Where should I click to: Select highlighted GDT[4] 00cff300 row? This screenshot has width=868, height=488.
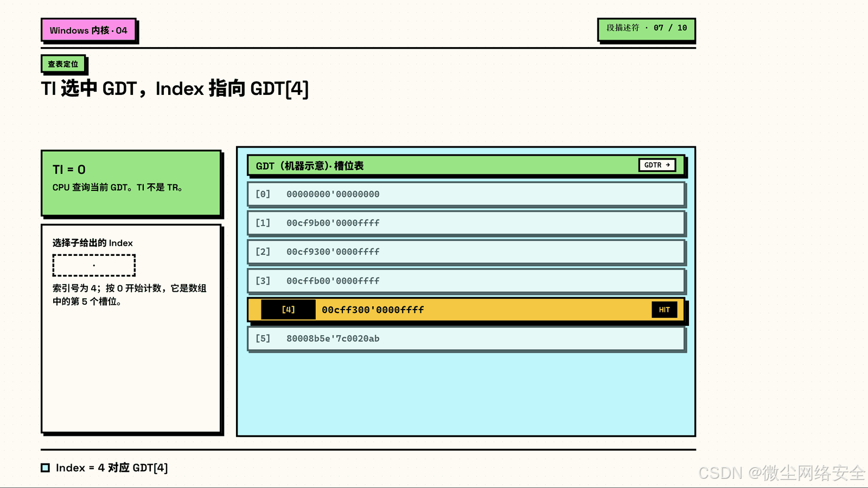point(466,310)
